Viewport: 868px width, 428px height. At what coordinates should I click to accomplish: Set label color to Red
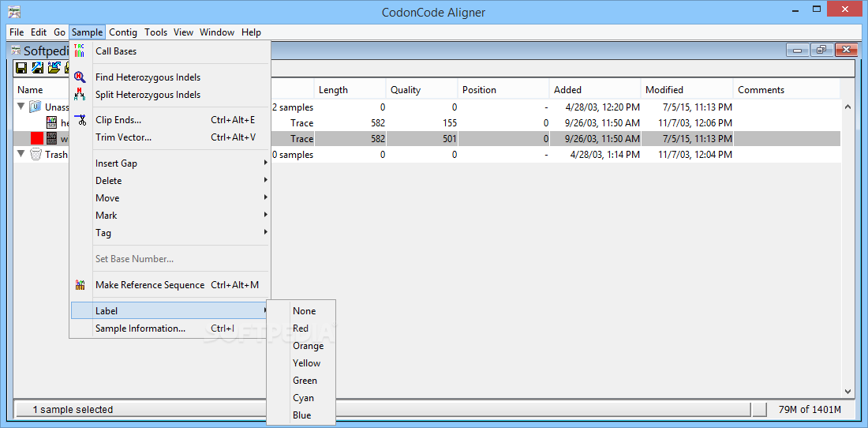click(x=301, y=329)
